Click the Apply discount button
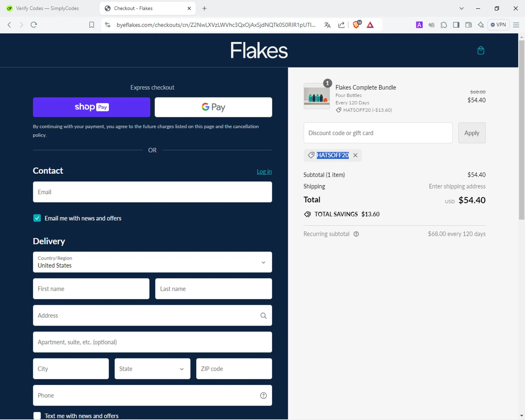 tap(472, 133)
